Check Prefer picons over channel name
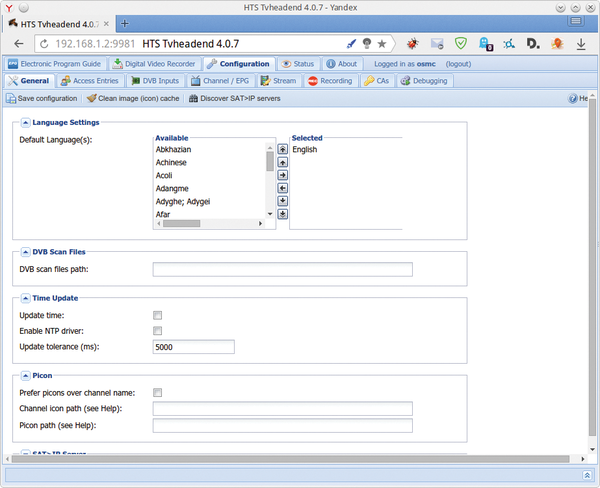The image size is (600, 488). point(157,393)
